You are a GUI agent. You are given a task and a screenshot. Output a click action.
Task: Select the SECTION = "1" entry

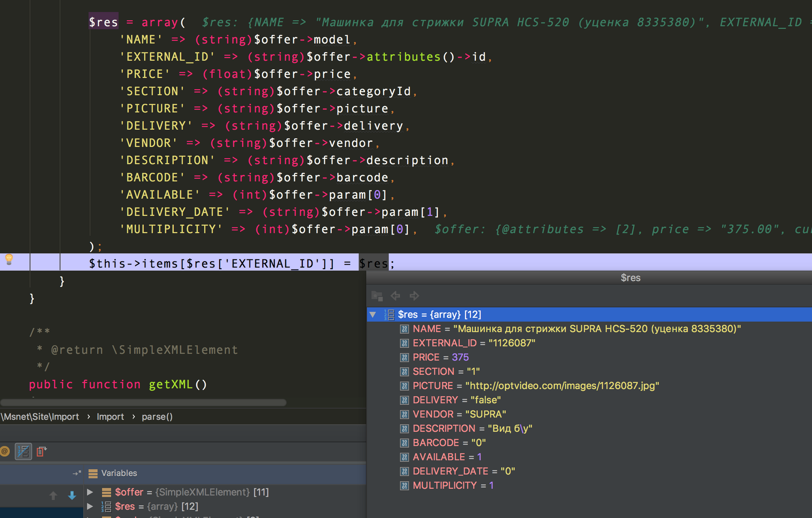[589, 371]
